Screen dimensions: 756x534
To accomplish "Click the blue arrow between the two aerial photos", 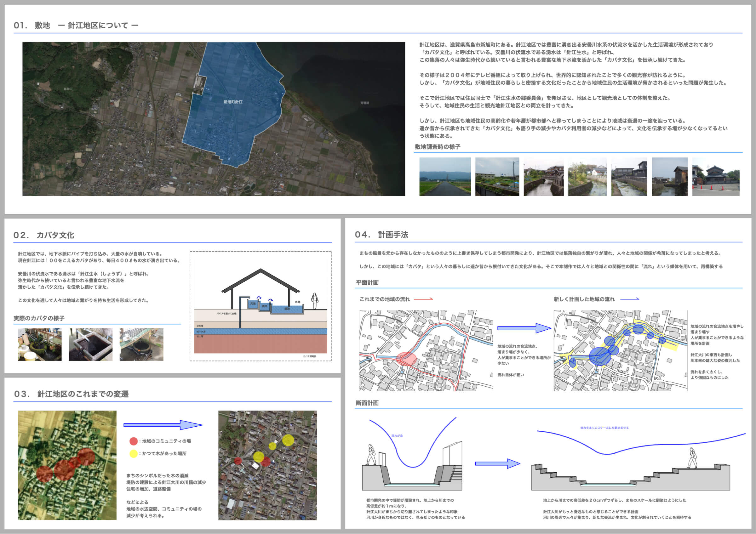I will click(x=163, y=425).
